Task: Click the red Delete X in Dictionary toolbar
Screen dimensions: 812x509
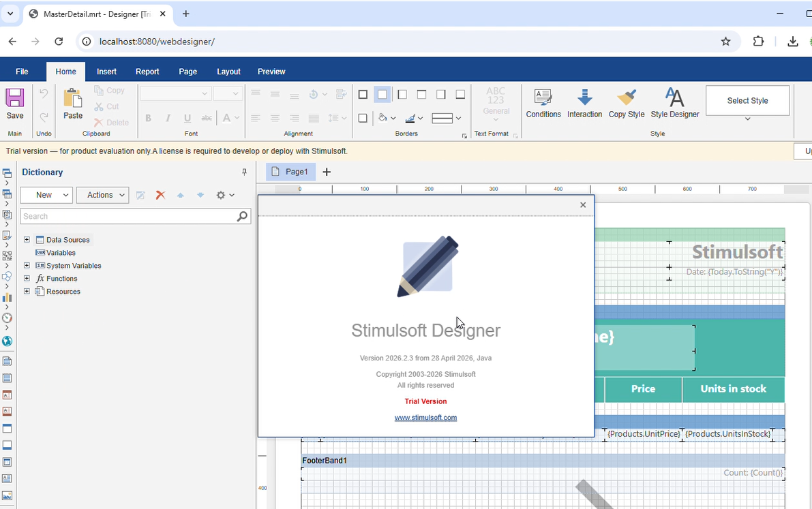Action: [160, 195]
